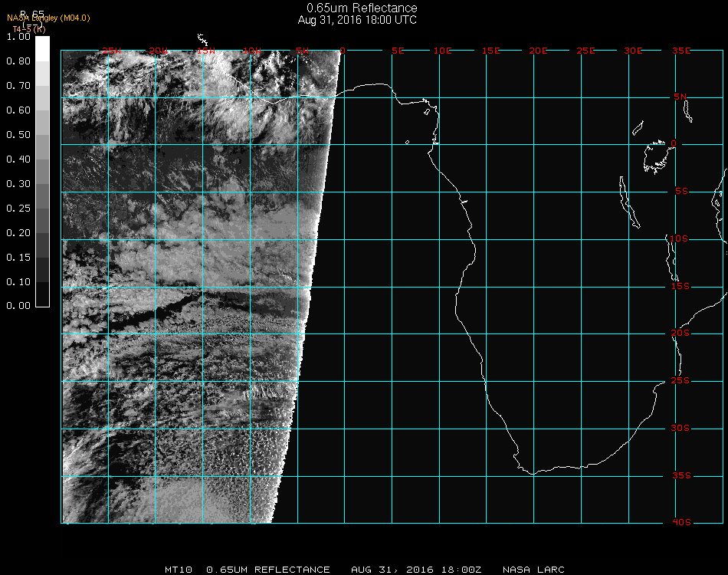Click the '35E' longitude label
The width and height of the screenshot is (728, 575).
coord(681,51)
